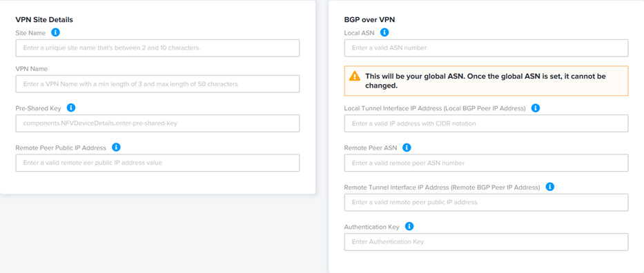
Task: Click the global ASN warning message banner
Action: click(x=487, y=81)
